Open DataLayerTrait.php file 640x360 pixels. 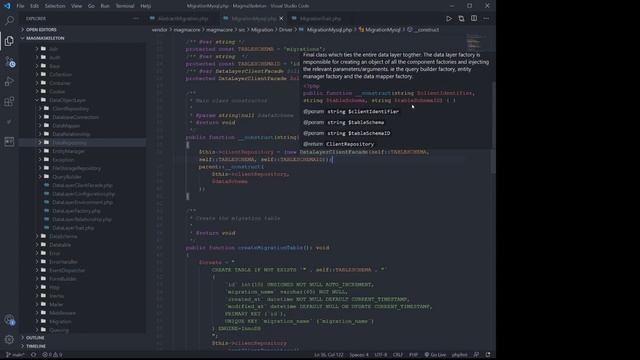tap(73, 228)
